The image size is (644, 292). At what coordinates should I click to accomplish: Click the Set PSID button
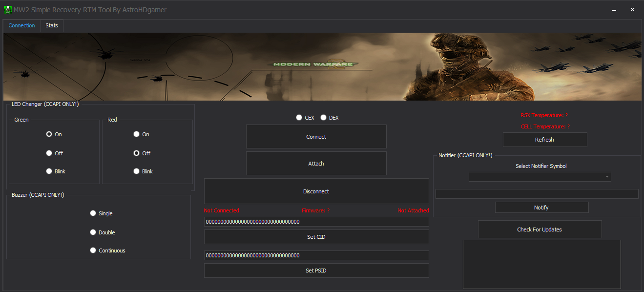[316, 271]
